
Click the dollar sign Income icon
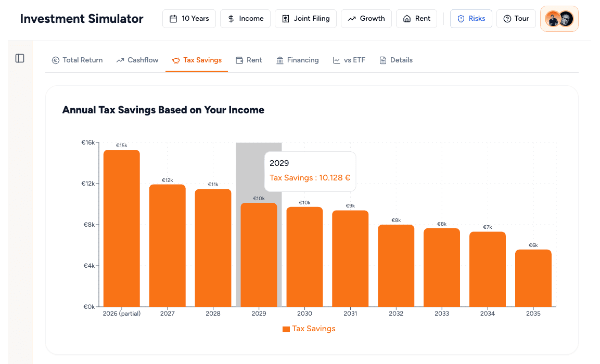[x=231, y=19]
